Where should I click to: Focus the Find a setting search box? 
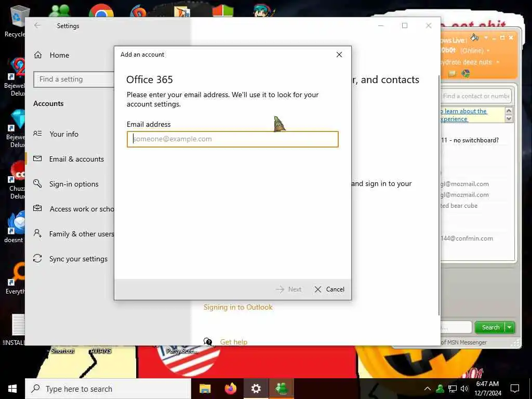74,79
